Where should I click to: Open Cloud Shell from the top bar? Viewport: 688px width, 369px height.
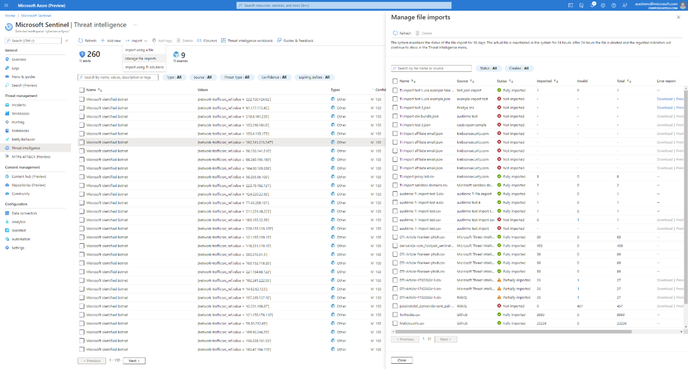[570, 5]
